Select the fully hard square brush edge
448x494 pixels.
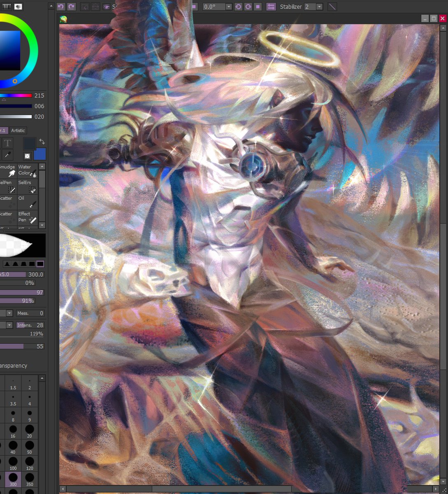pyautogui.click(x=40, y=264)
